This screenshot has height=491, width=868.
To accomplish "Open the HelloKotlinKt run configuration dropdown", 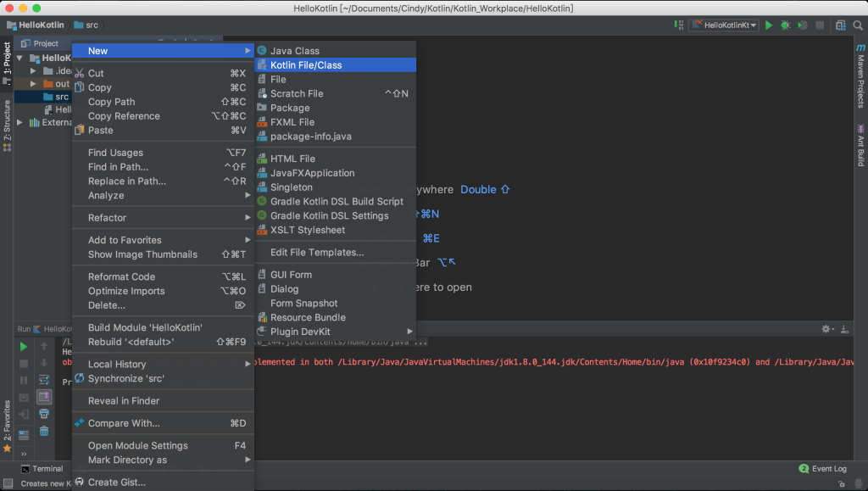I will [724, 25].
